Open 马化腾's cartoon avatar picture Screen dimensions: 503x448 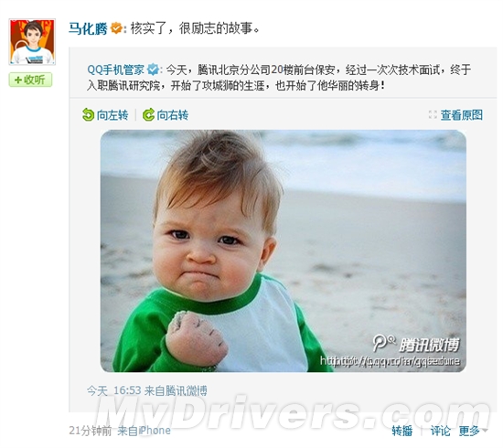coord(32,42)
